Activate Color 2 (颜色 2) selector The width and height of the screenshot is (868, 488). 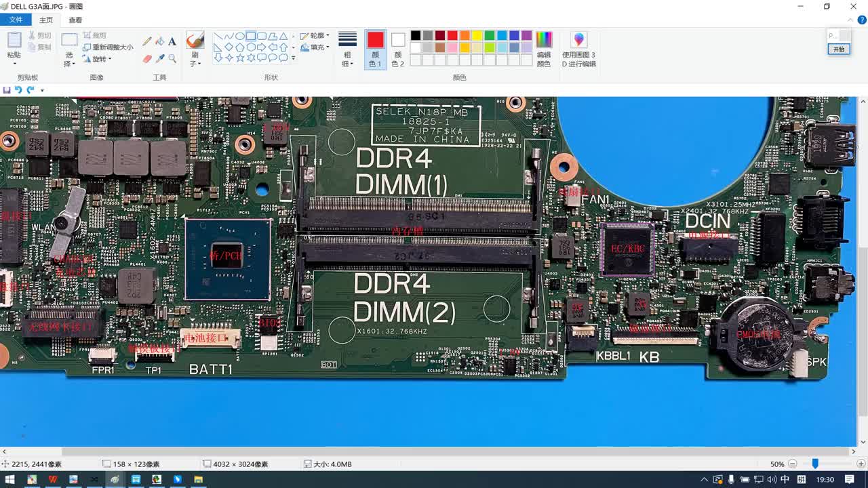[x=398, y=49]
